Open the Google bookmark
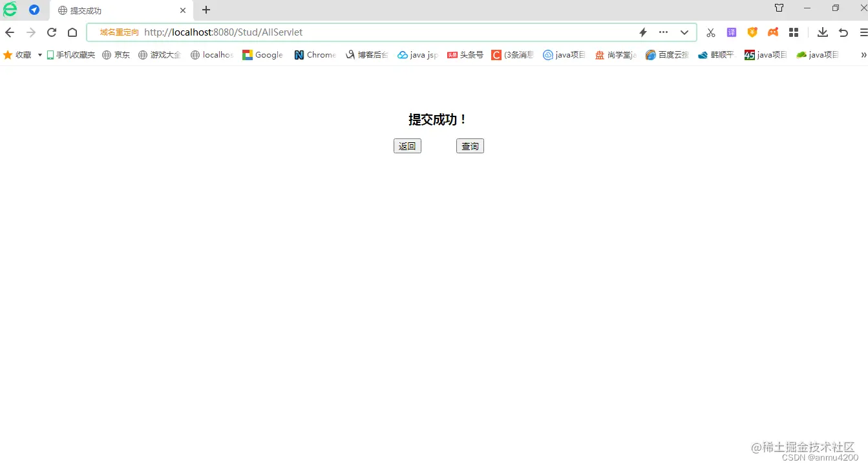This screenshot has height=467, width=868. [262, 55]
